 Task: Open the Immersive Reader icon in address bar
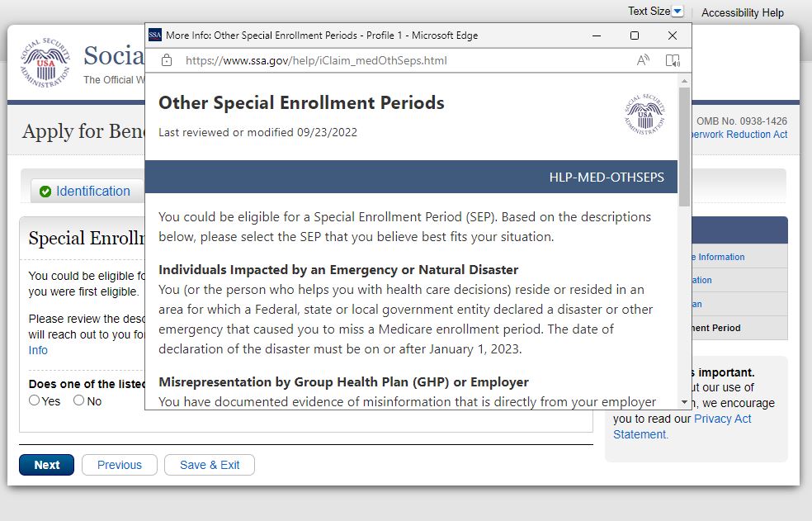(673, 59)
